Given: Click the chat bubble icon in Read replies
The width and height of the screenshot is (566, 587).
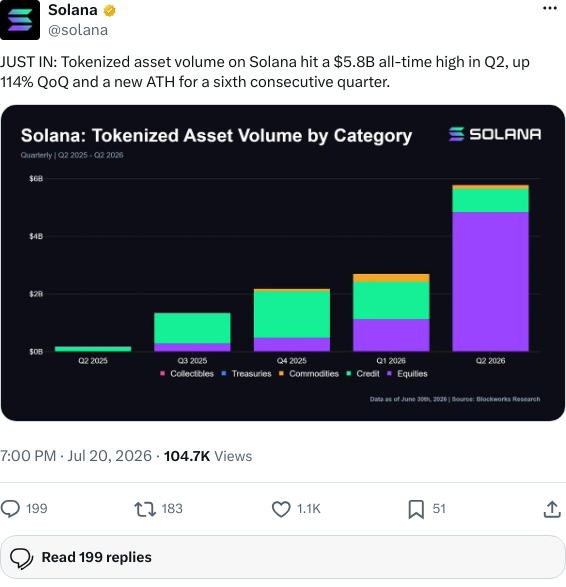Looking at the screenshot, I should click(21, 558).
